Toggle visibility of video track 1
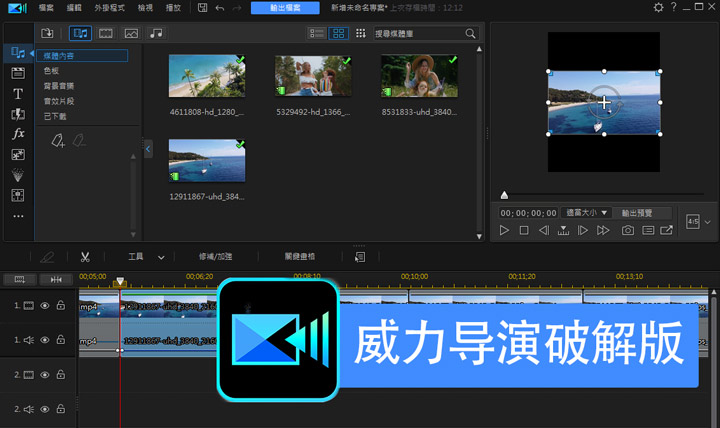 click(x=45, y=305)
